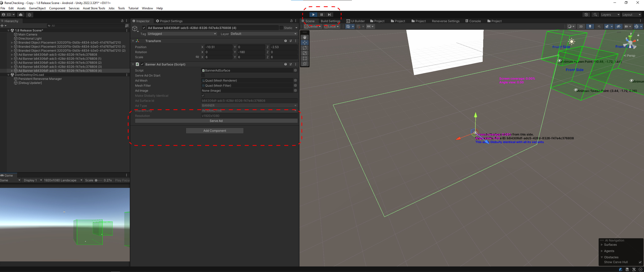Open the Local rotation mode dropdown
This screenshot has height=272, width=644.
tap(331, 26)
